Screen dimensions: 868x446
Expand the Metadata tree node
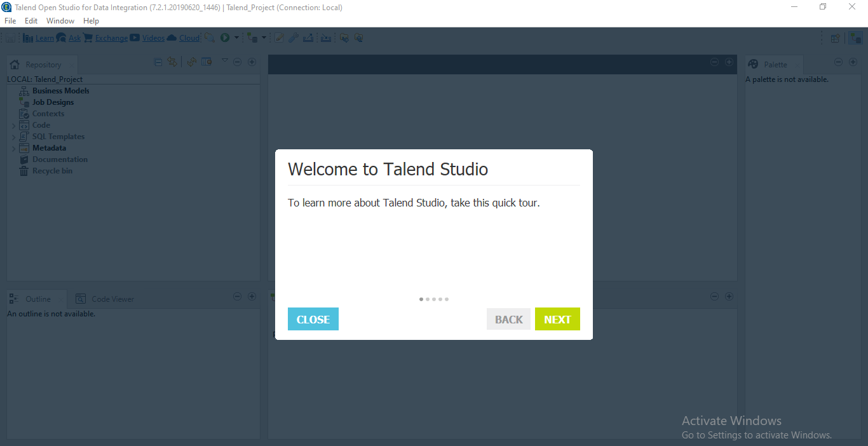(x=14, y=147)
